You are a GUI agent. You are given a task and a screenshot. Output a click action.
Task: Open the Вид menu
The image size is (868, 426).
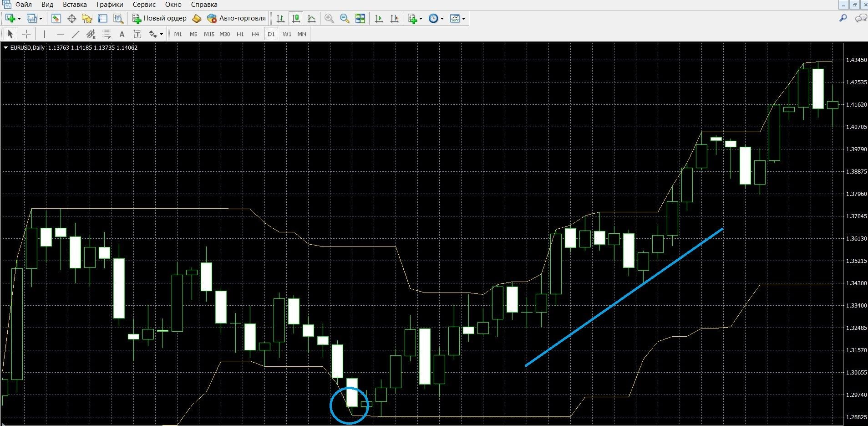point(47,5)
